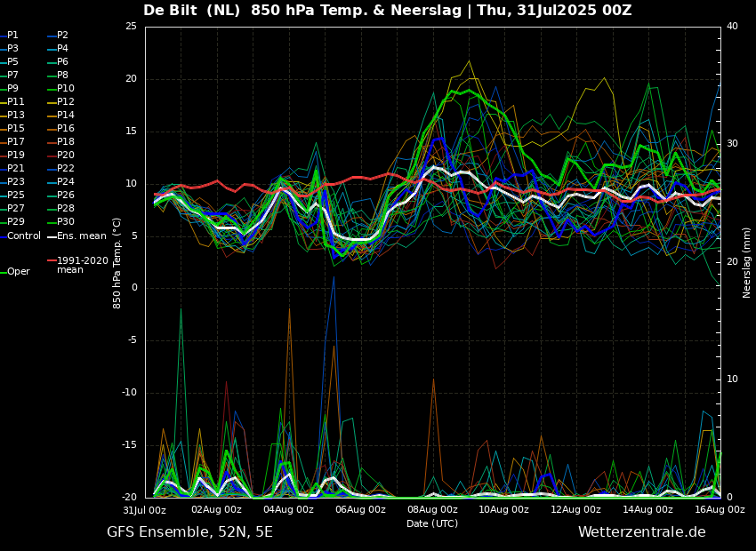Click the P29 legend entry

(16, 222)
